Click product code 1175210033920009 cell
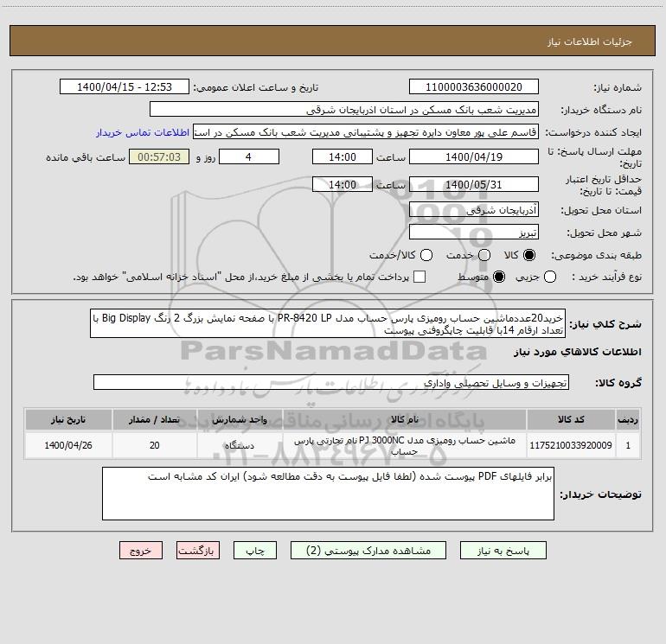666x644 pixels. [571, 445]
